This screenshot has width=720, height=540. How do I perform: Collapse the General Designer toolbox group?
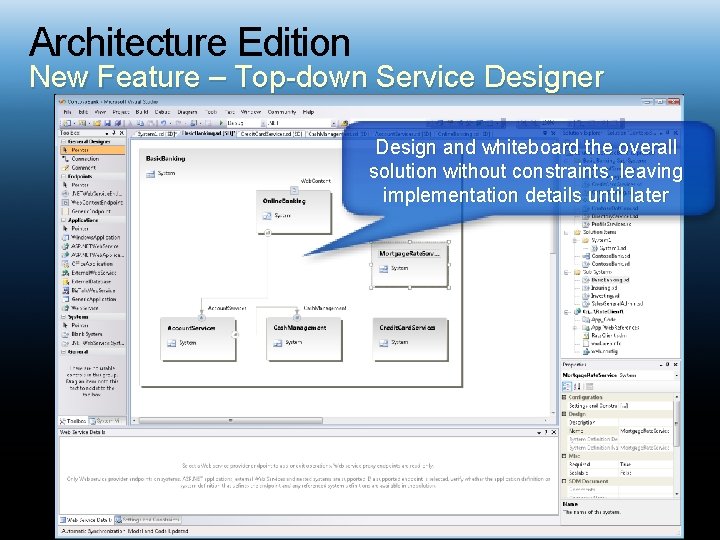[64, 141]
